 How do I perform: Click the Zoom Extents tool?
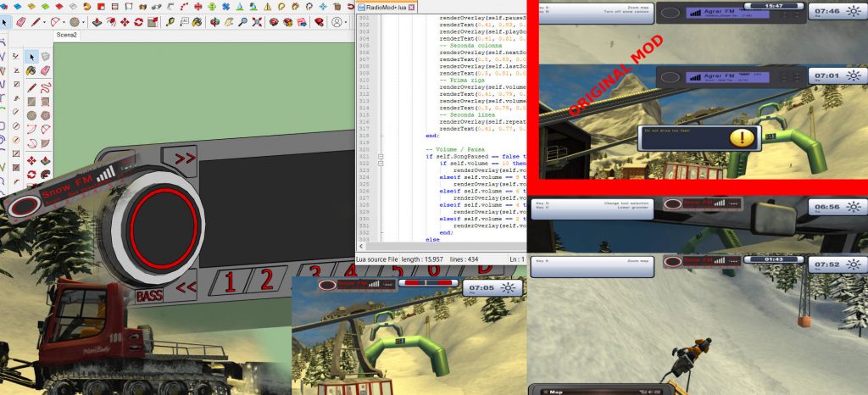(x=257, y=22)
